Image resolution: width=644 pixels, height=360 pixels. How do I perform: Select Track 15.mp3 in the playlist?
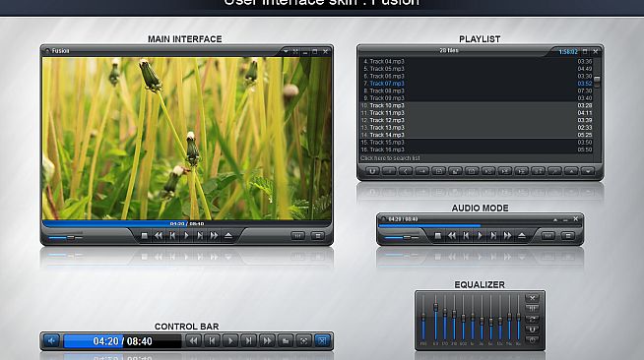point(477,143)
